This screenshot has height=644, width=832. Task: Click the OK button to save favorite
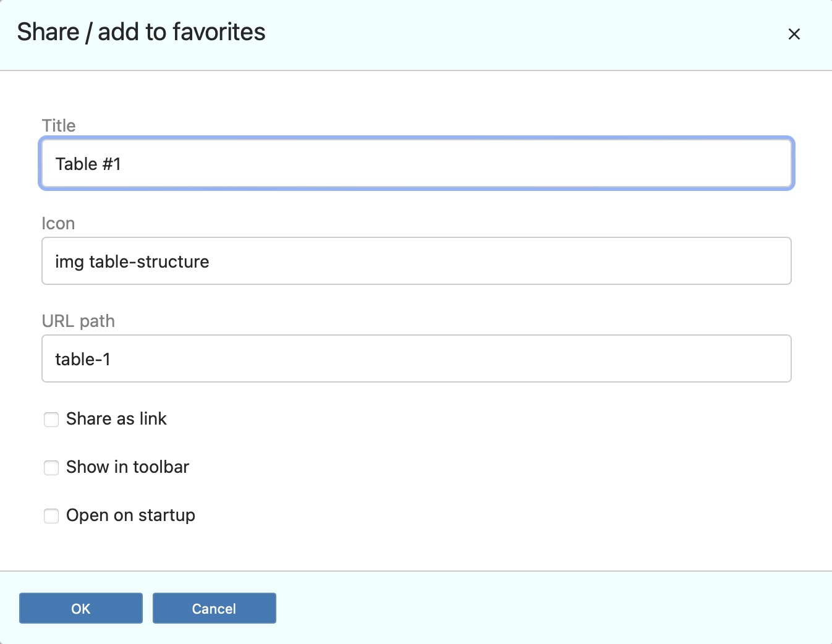click(x=80, y=608)
